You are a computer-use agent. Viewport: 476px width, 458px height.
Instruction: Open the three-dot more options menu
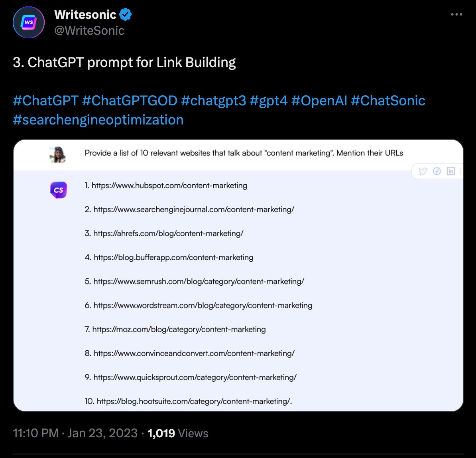456,14
